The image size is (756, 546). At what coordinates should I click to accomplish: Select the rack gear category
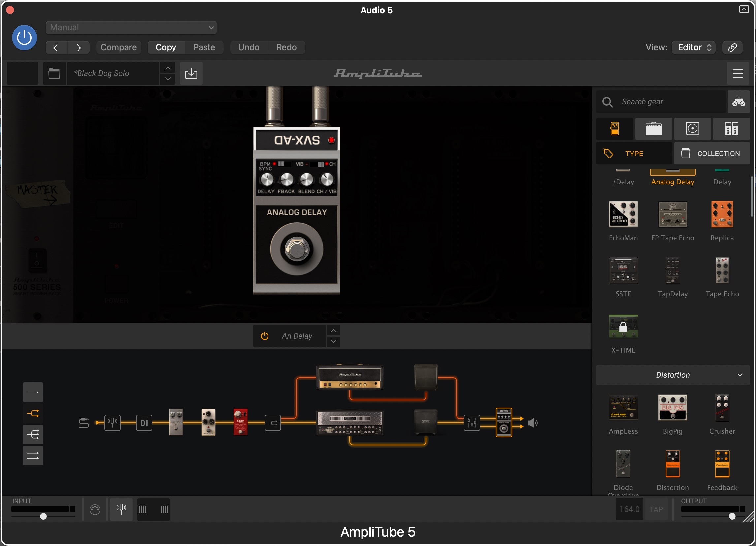(732, 129)
